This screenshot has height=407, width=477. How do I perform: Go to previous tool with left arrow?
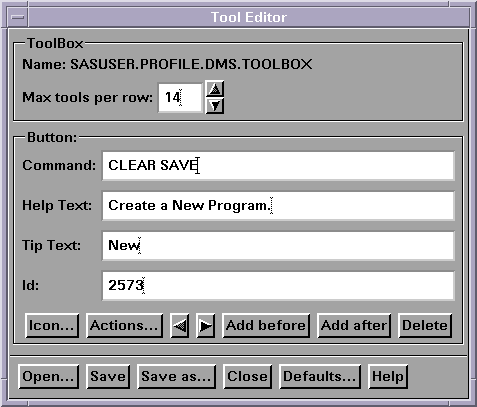coord(180,325)
